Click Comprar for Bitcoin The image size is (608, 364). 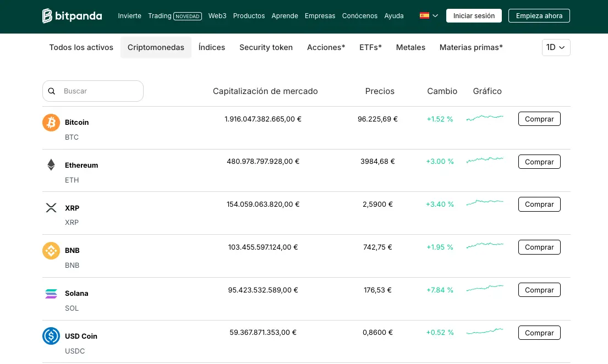tap(539, 119)
